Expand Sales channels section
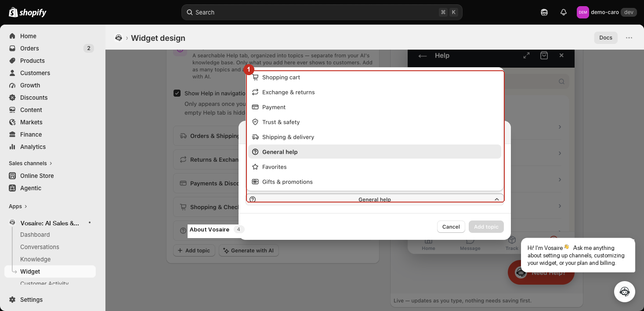Viewport: 644px width, 311px height. pyautogui.click(x=30, y=163)
